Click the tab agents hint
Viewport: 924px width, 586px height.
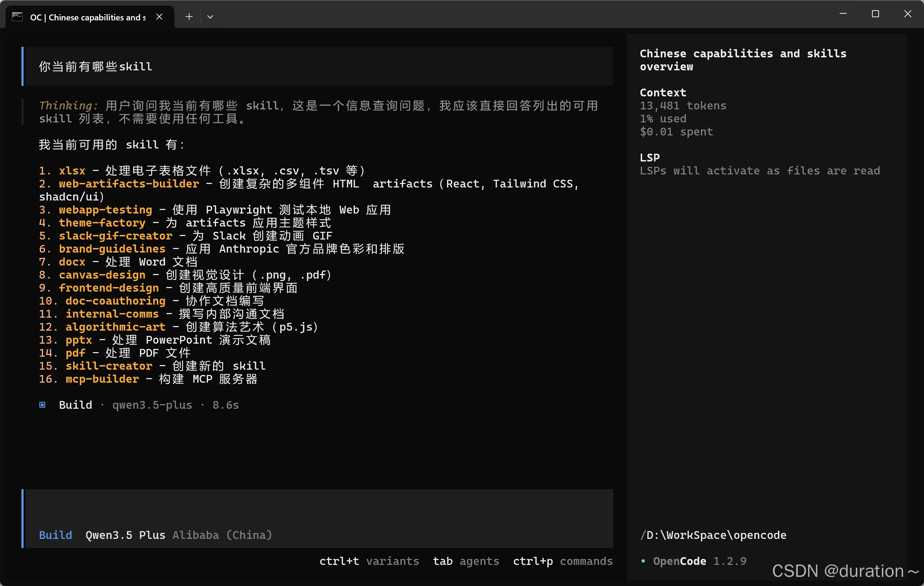click(466, 561)
